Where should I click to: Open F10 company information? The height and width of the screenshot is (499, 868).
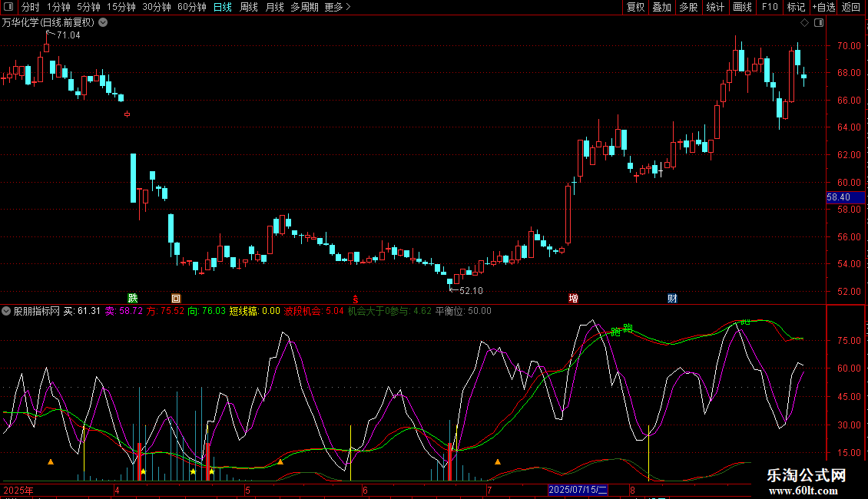pos(770,7)
